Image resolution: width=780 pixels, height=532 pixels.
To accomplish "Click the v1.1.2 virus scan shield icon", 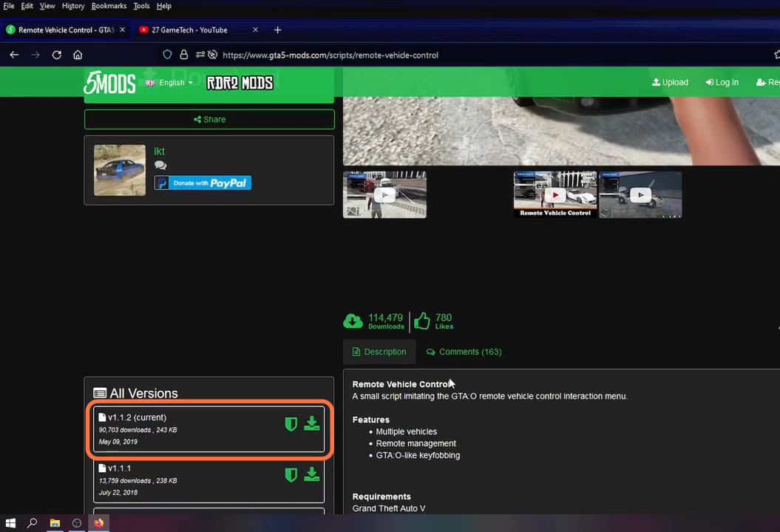I will point(291,423).
